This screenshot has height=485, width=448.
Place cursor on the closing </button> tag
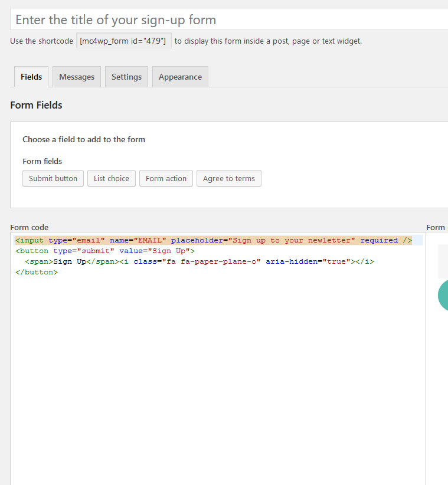[37, 272]
